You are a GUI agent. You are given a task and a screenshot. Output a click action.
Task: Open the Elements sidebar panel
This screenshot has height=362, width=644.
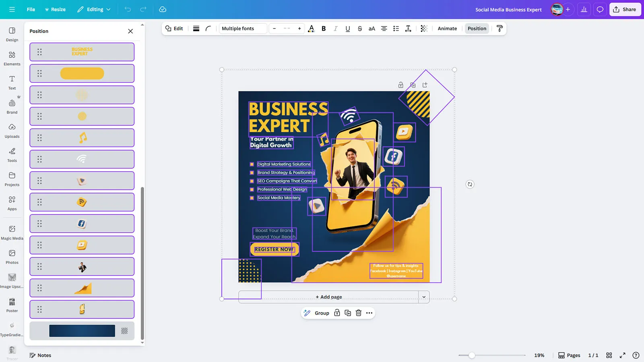(x=12, y=58)
